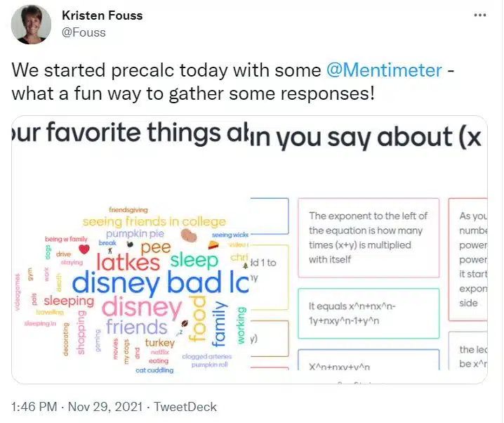504x423 pixels.
Task: Click Kristen Fouss's profile avatar
Action: coord(31,25)
